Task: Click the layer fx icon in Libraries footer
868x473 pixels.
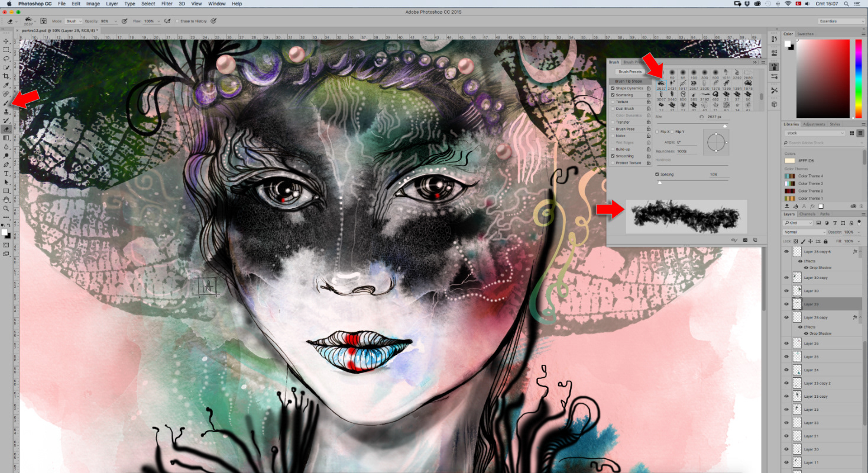Action: coord(812,206)
